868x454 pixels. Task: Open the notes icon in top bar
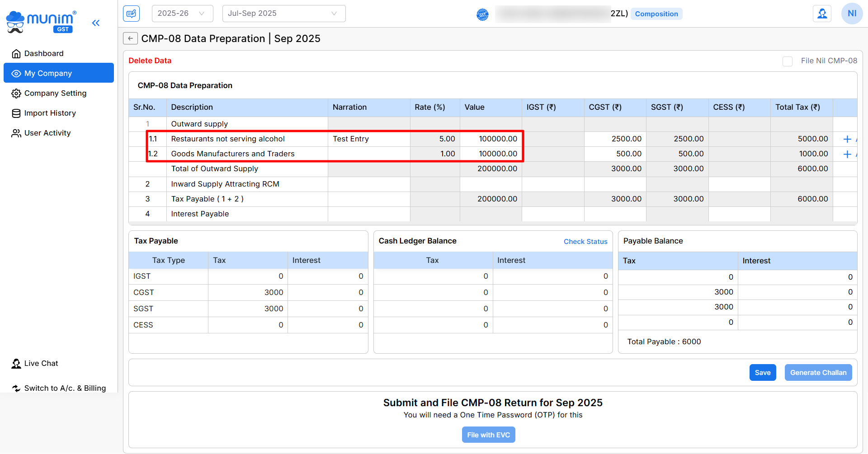(x=131, y=14)
